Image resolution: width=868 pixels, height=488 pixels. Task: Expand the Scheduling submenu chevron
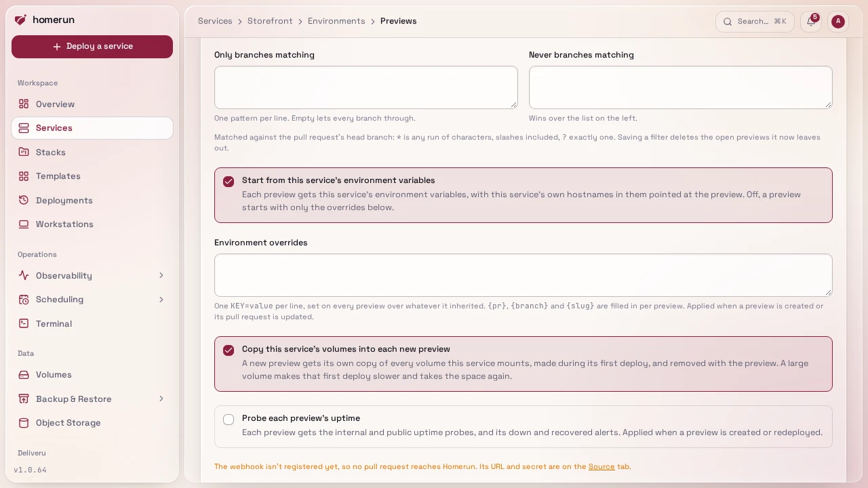point(161,300)
